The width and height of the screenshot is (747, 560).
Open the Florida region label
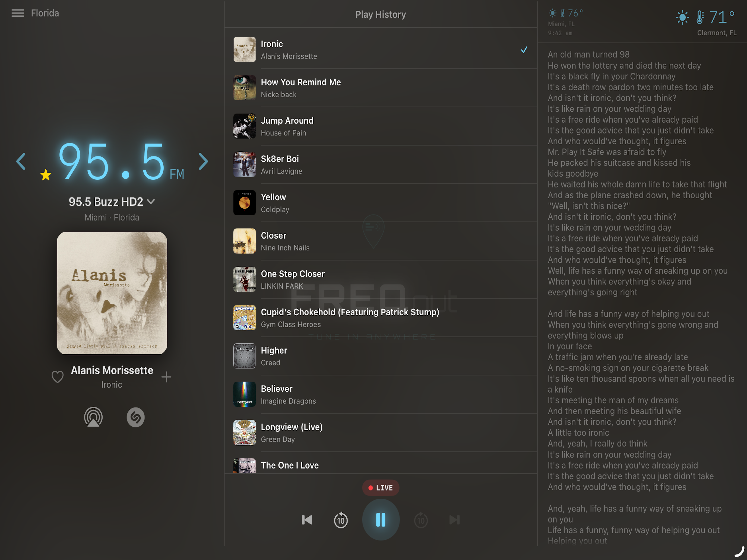click(45, 13)
